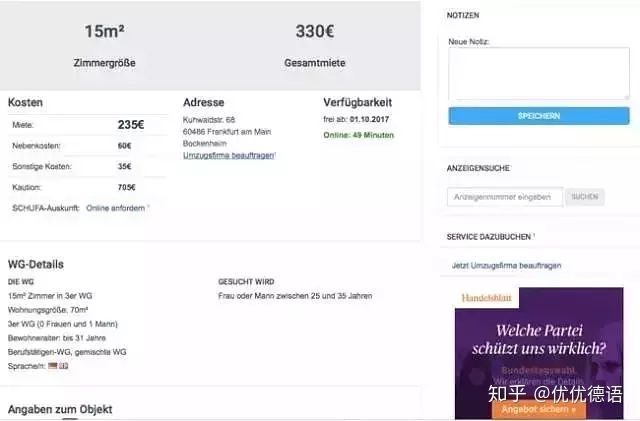Select the Online: 49 Minuten status
This screenshot has width=640, height=421.
(x=359, y=135)
